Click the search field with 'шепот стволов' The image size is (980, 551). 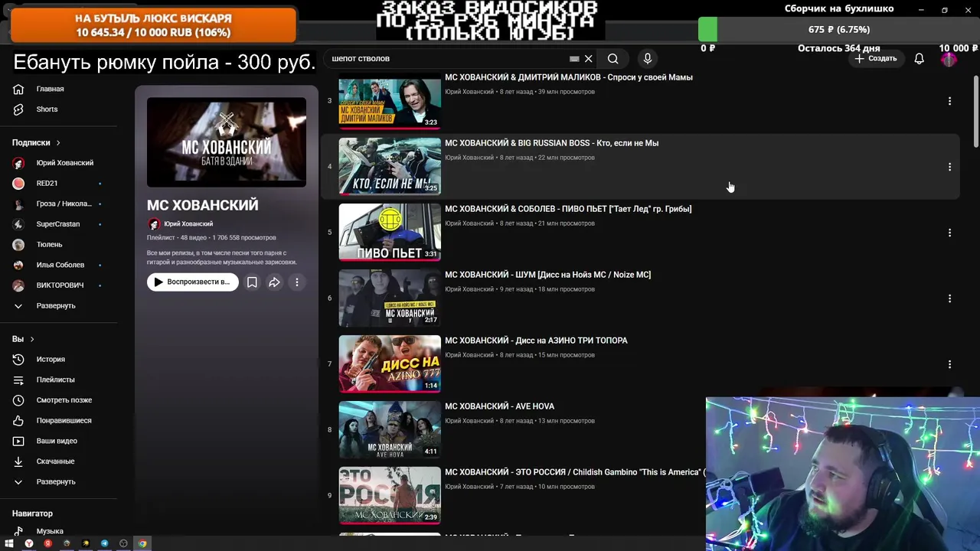click(x=448, y=59)
